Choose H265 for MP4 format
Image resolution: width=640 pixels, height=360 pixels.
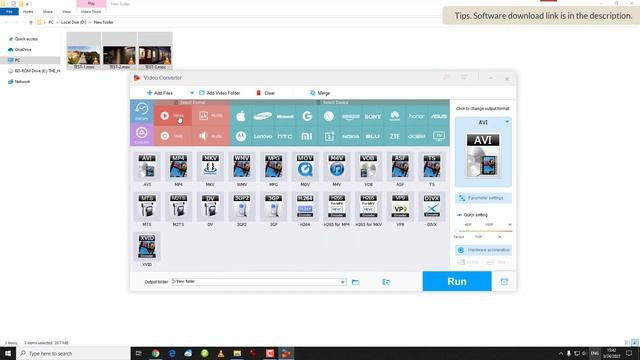coord(337,207)
